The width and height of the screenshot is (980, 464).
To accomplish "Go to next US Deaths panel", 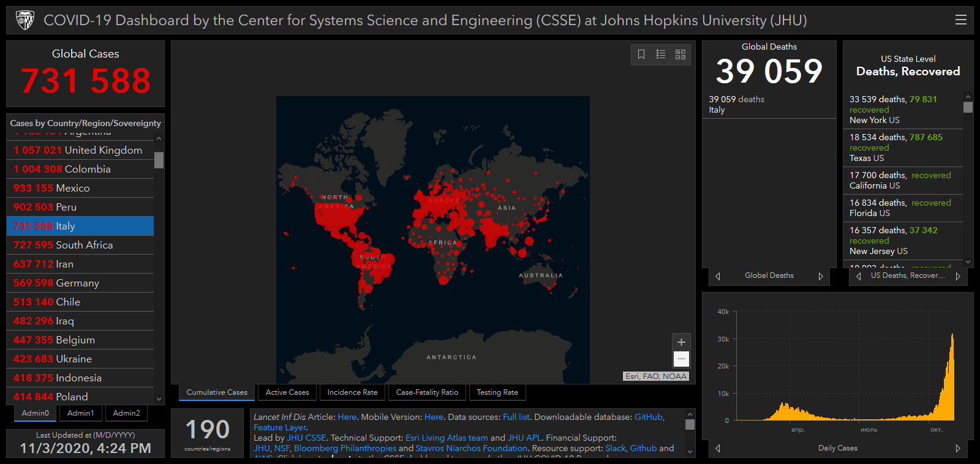I will click(958, 276).
